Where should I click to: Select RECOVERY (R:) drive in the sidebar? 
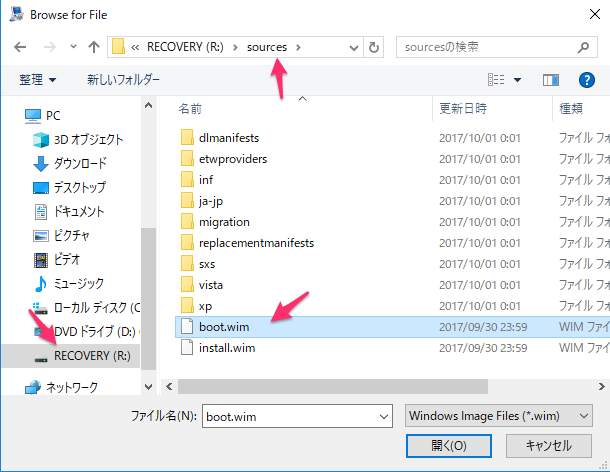[70, 356]
